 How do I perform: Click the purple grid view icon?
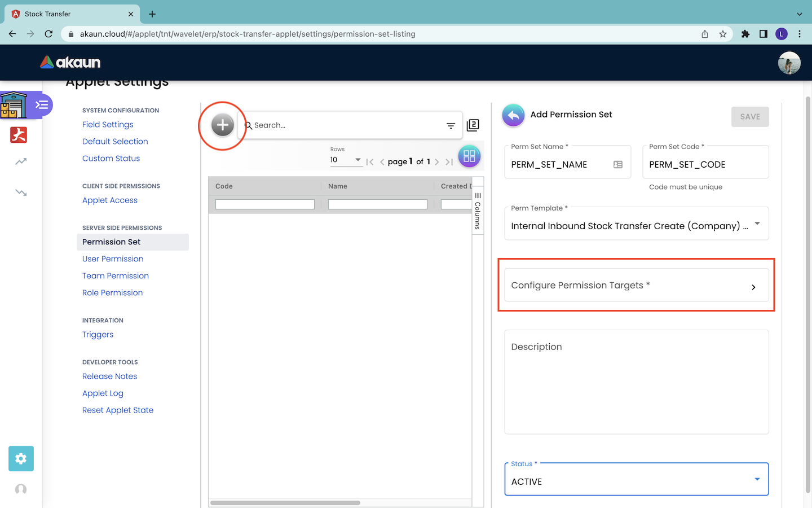click(x=469, y=156)
